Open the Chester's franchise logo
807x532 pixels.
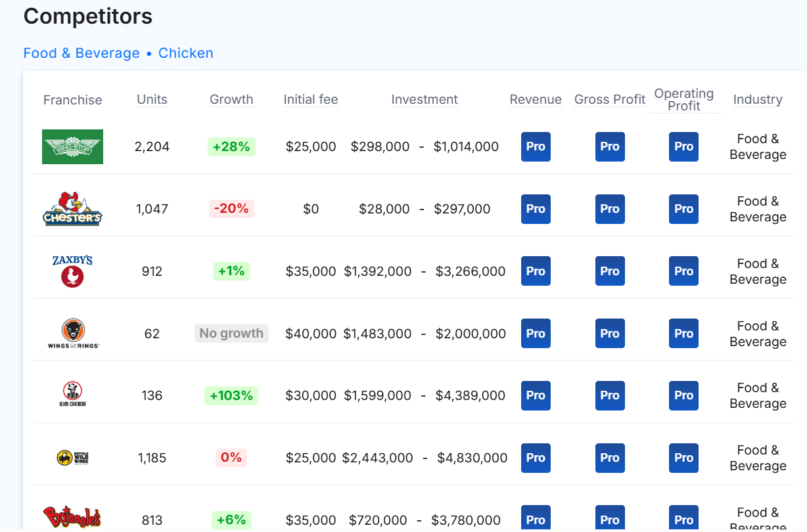click(x=72, y=209)
